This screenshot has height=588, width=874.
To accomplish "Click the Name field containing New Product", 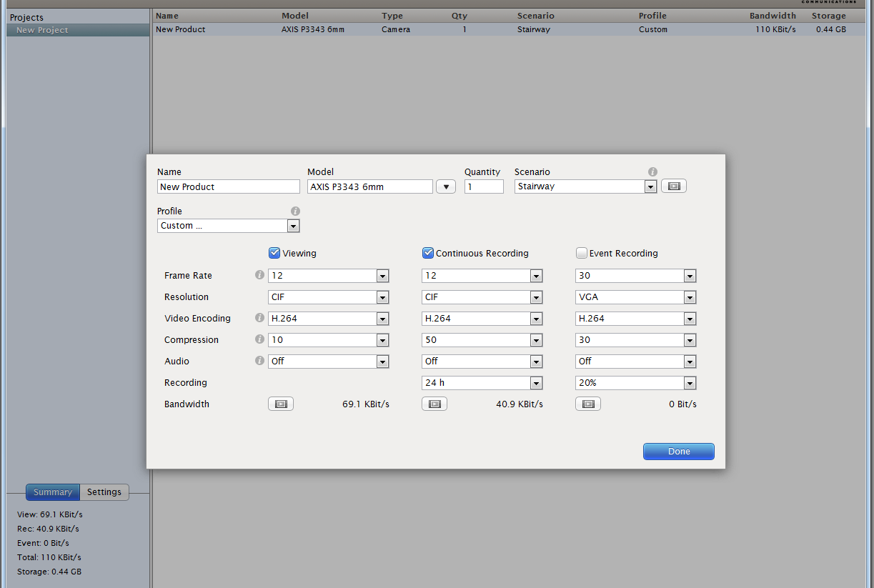I will click(228, 186).
